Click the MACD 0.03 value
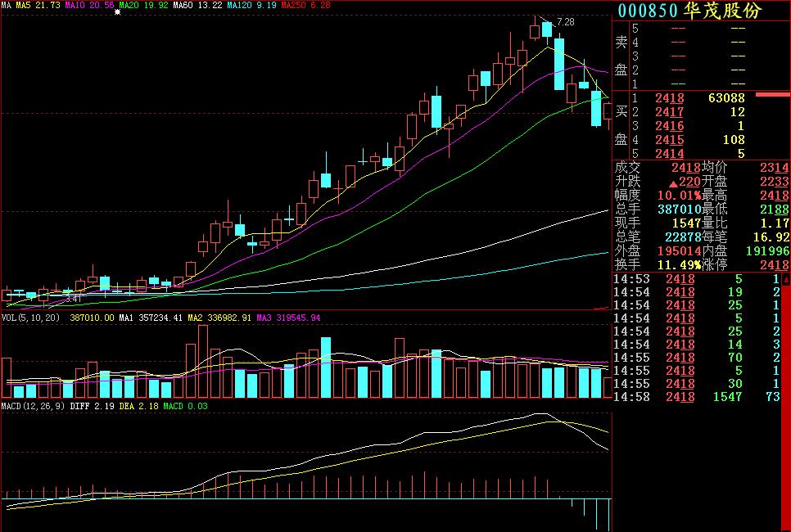This screenshot has height=532, width=791. (185, 406)
